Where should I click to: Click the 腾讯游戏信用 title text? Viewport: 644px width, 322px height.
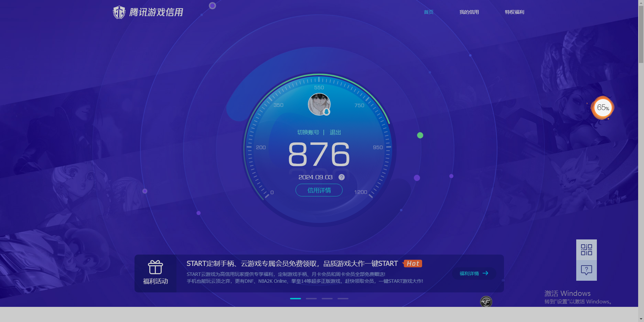pos(156,12)
